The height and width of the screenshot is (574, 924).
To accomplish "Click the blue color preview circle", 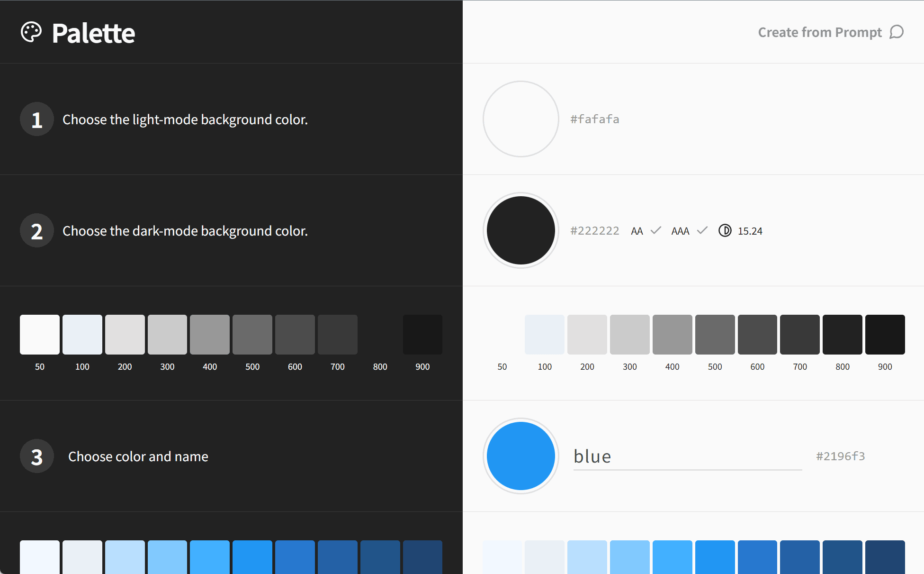I will 520,456.
